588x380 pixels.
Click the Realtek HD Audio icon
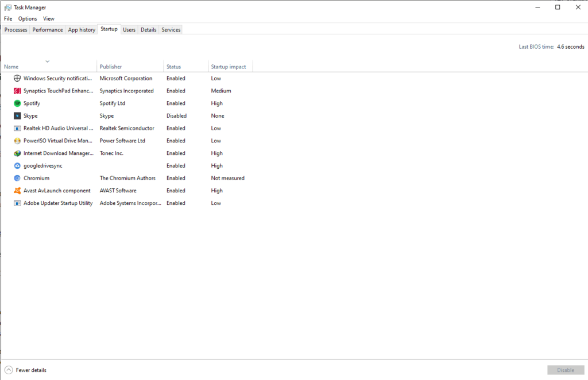(x=17, y=128)
